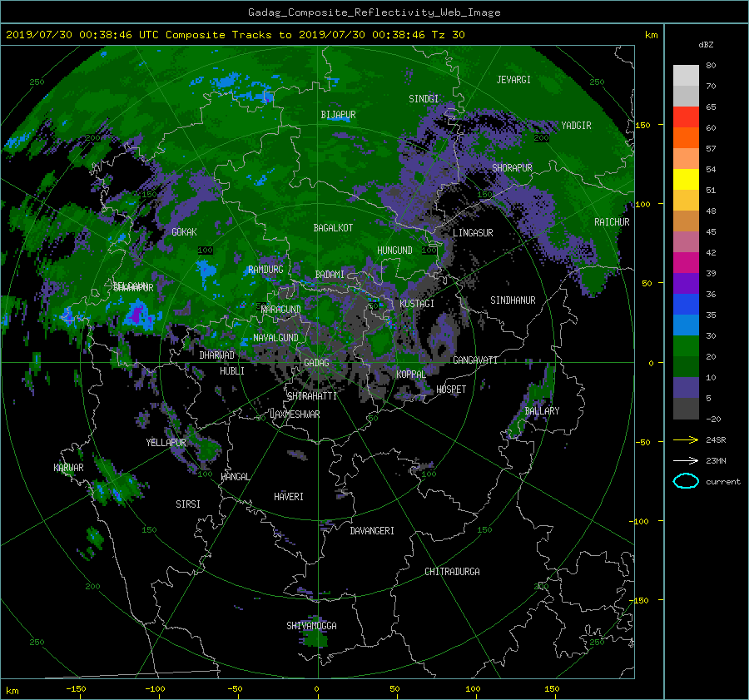
Task: Click the HUNGUND city label
Action: click(394, 251)
